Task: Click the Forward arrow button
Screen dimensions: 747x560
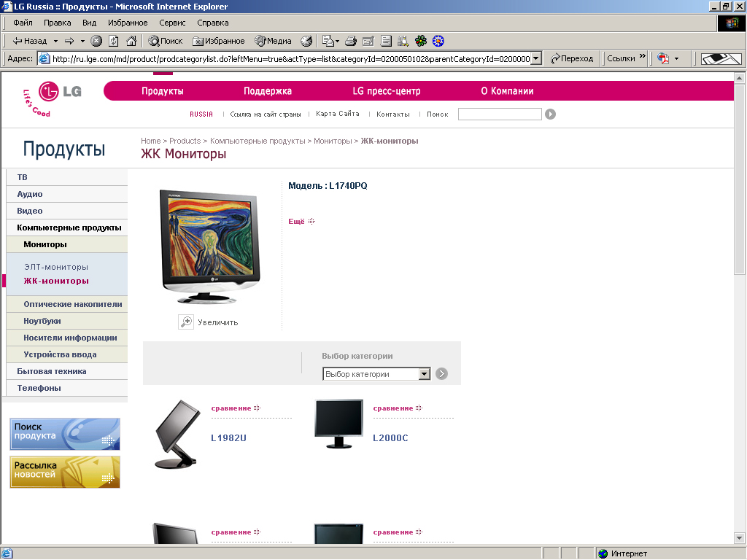Action: pos(69,41)
